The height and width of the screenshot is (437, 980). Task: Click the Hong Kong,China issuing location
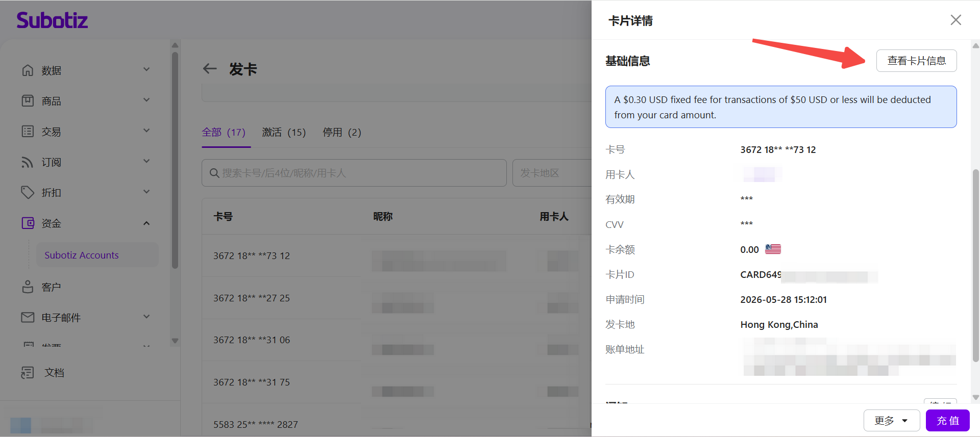[x=779, y=325]
